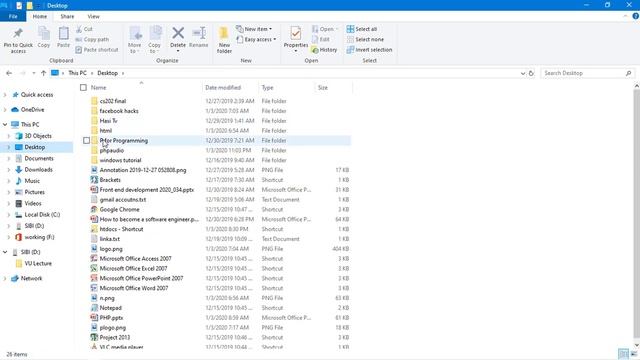This screenshot has width=640, height=360.
Task: Select Pictures in navigation pane
Action: [34, 192]
